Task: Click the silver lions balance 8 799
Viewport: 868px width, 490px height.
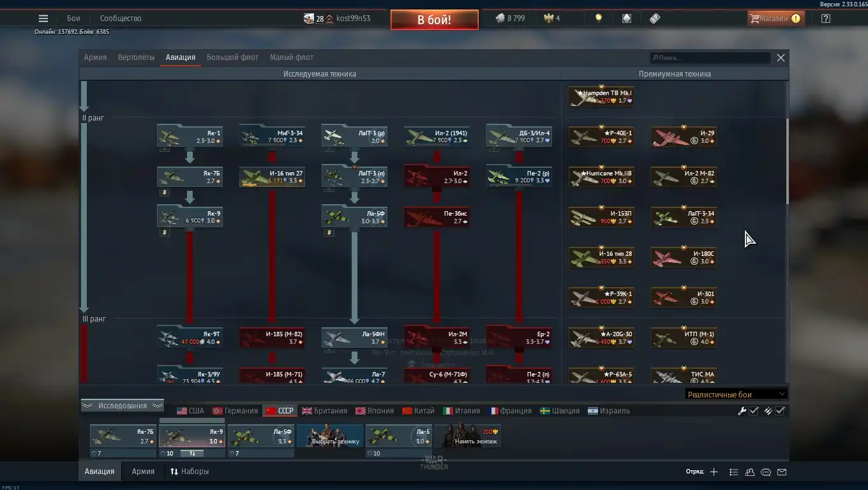Action: (510, 19)
